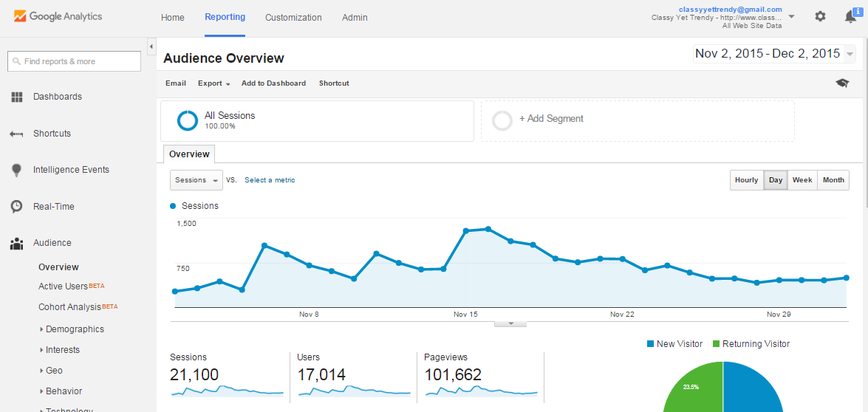This screenshot has height=412, width=868.
Task: Click the graduation cap education icon
Action: 842,83
